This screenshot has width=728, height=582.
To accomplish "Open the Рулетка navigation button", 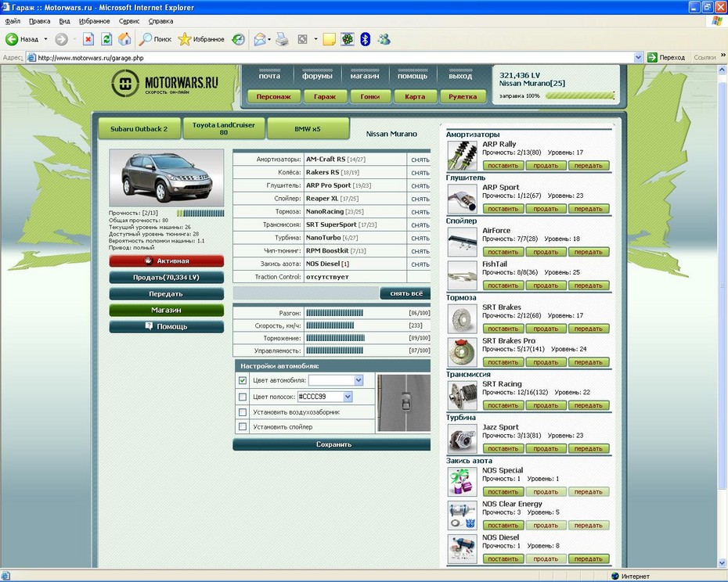I will click(463, 96).
